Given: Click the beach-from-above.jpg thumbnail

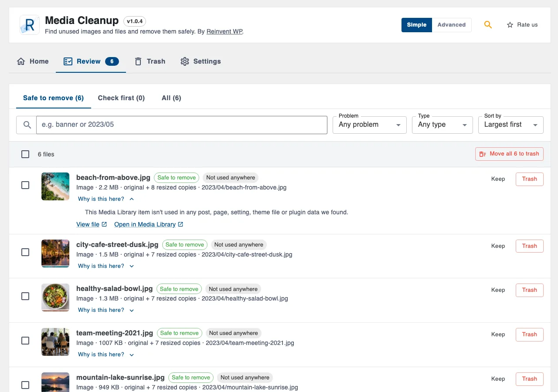Looking at the screenshot, I should pyautogui.click(x=55, y=186).
